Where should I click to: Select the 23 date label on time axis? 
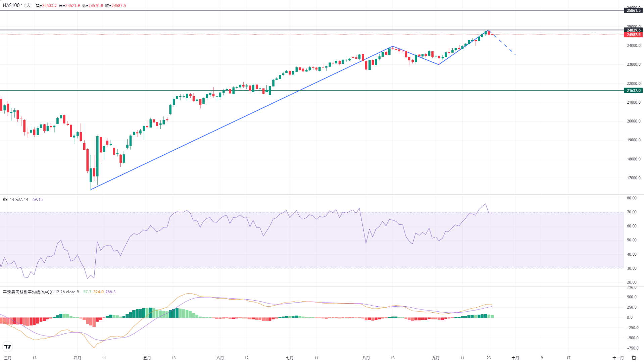(489, 358)
